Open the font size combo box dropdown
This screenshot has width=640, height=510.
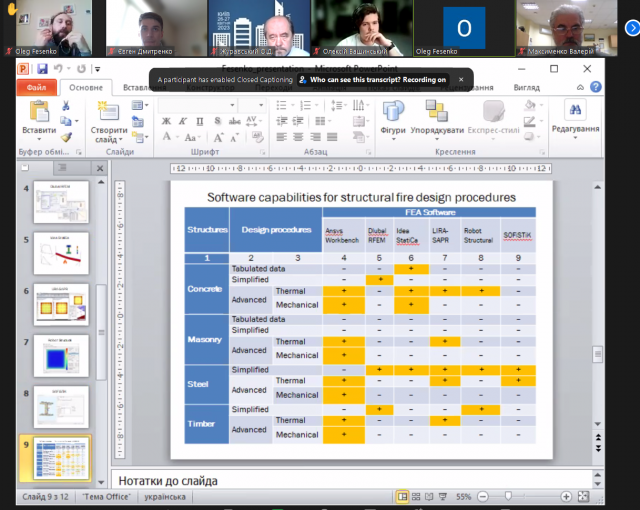(x=261, y=105)
